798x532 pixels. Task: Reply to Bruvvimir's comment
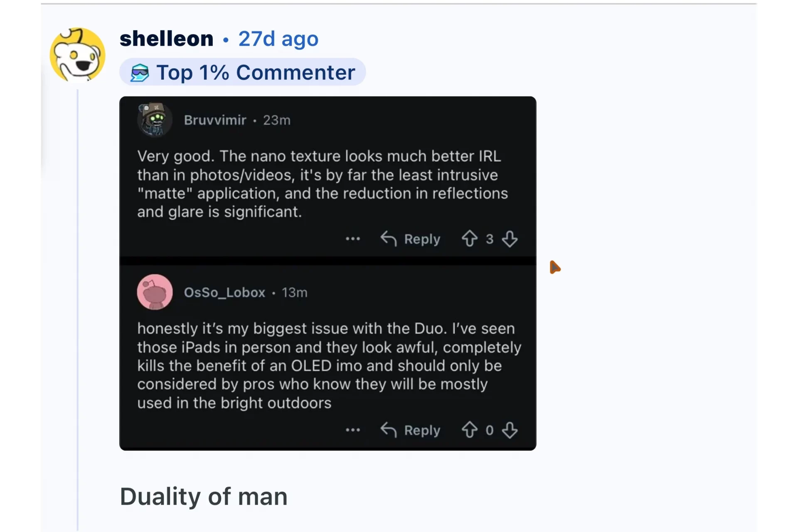[410, 239]
